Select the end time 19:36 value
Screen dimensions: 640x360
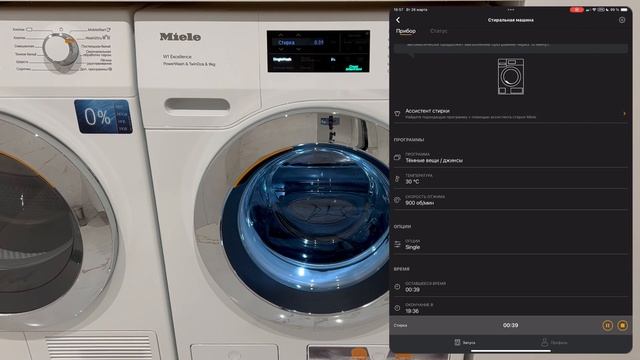coord(412,311)
